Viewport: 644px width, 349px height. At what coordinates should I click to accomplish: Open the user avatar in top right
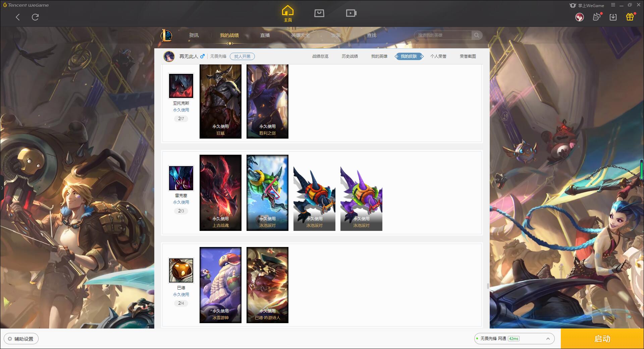coord(579,17)
